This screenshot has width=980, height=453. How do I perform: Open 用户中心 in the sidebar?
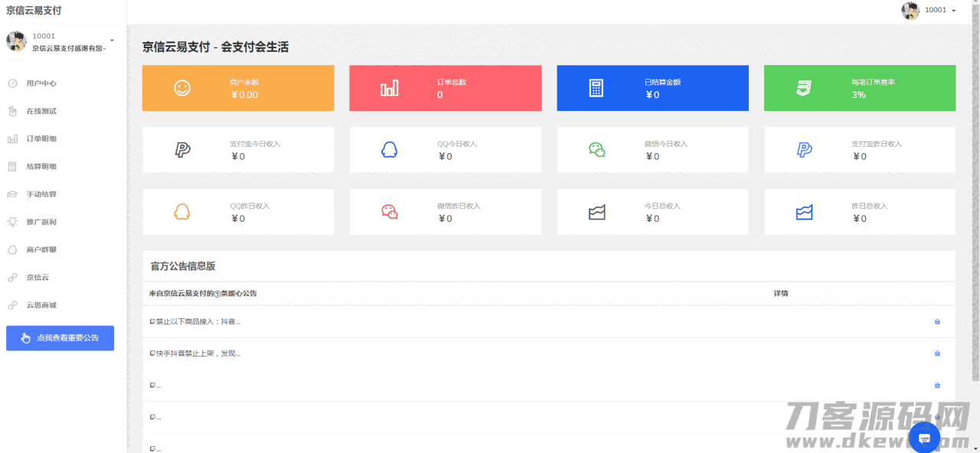pos(41,83)
